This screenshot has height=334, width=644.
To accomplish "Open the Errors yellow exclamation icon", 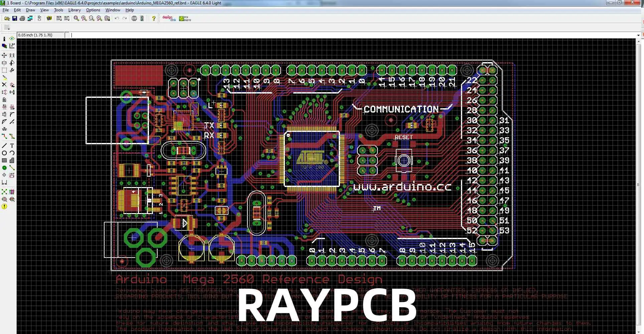I will tap(4, 206).
